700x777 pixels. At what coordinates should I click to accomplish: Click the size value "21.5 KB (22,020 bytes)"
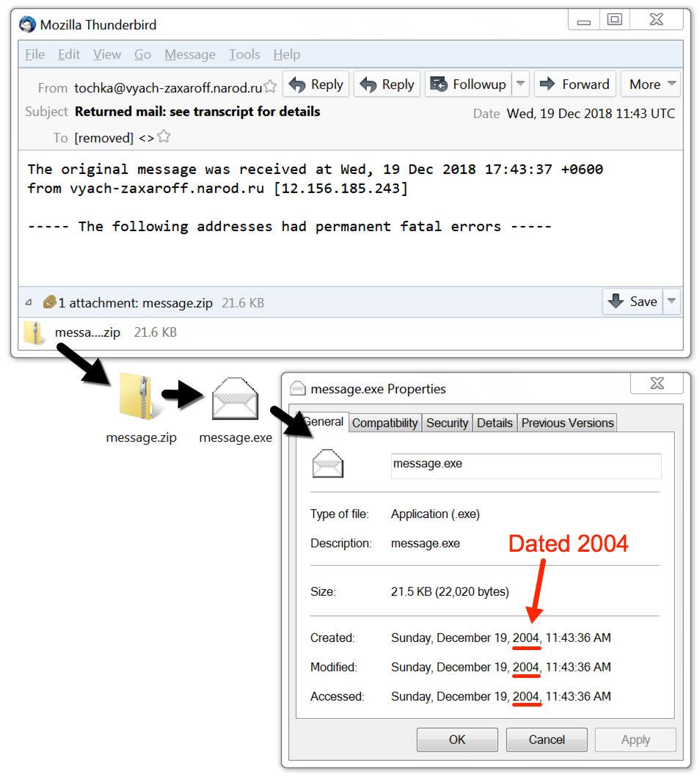tap(450, 591)
